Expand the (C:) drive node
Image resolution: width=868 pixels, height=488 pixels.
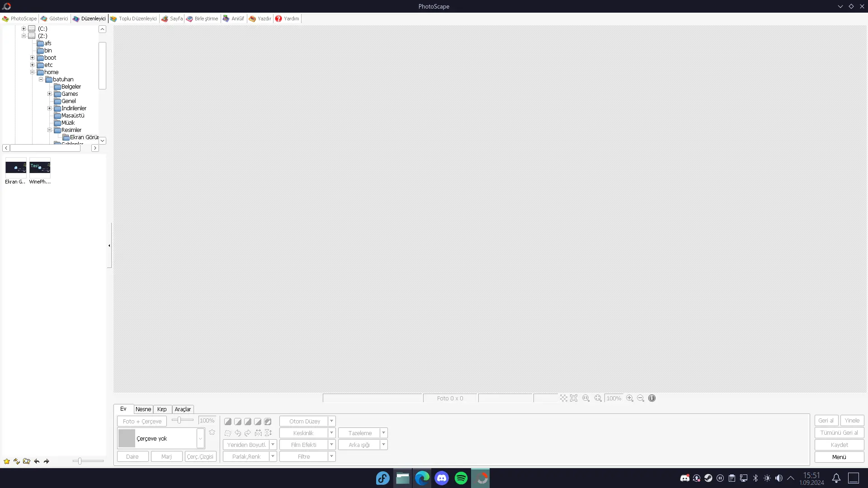coord(24,28)
